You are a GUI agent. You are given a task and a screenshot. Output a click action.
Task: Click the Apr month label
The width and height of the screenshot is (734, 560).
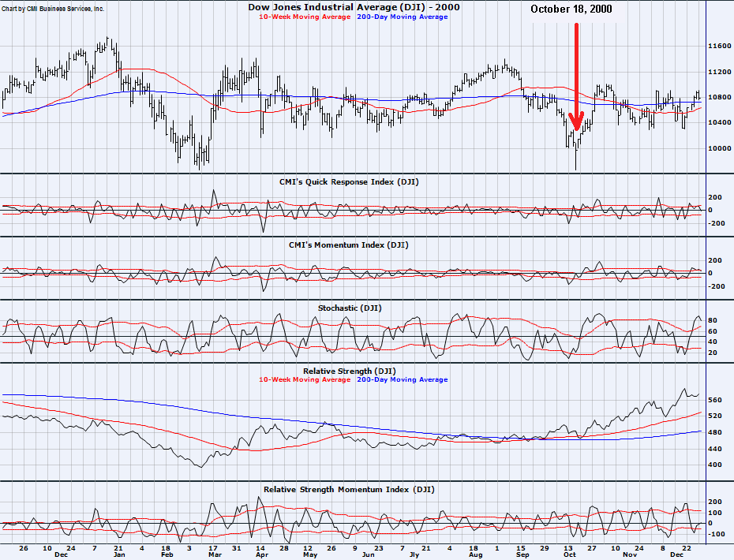(x=262, y=554)
